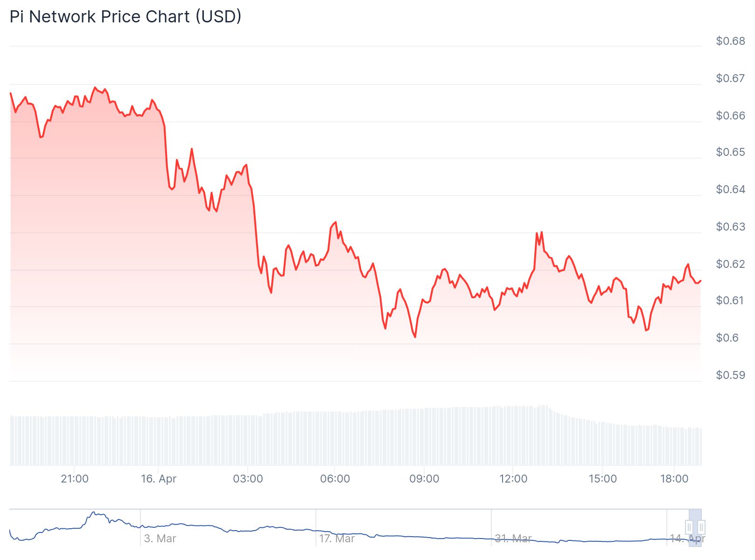Click the 18:00 time axis label
Screen dimensions: 755x560
[x=674, y=479]
